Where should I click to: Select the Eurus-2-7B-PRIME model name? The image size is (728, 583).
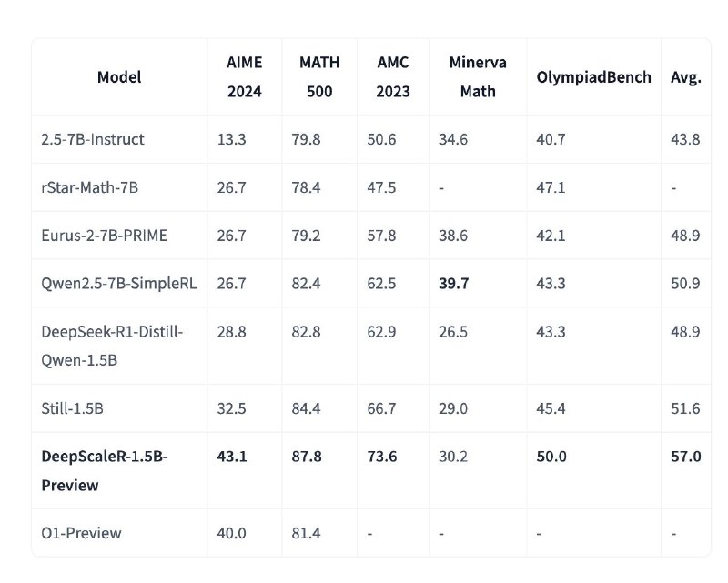[x=104, y=236]
